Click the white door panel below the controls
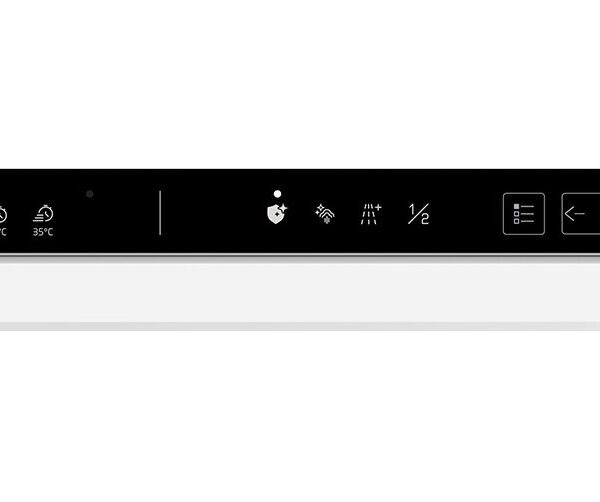 (x=300, y=293)
